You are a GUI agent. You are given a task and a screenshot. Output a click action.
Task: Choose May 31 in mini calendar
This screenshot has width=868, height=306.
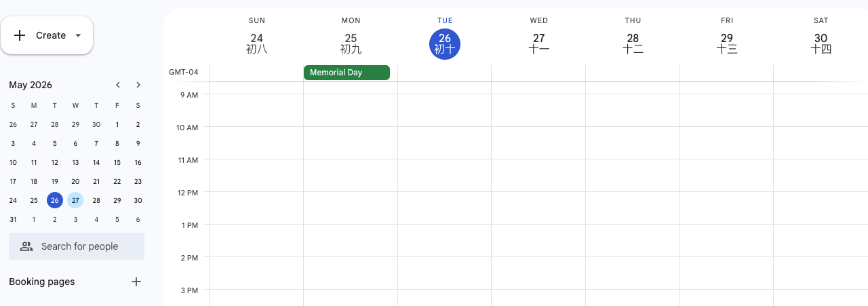point(13,219)
